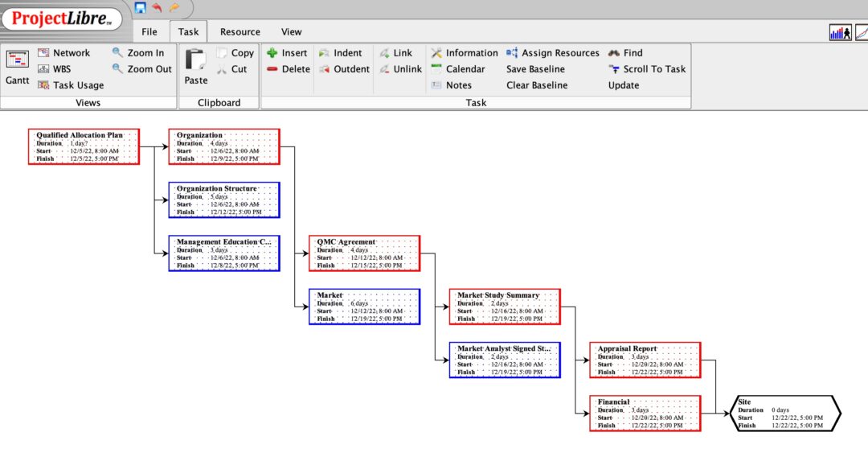Select the Organization task node
Screen dimensions: 868x457
tap(224, 146)
